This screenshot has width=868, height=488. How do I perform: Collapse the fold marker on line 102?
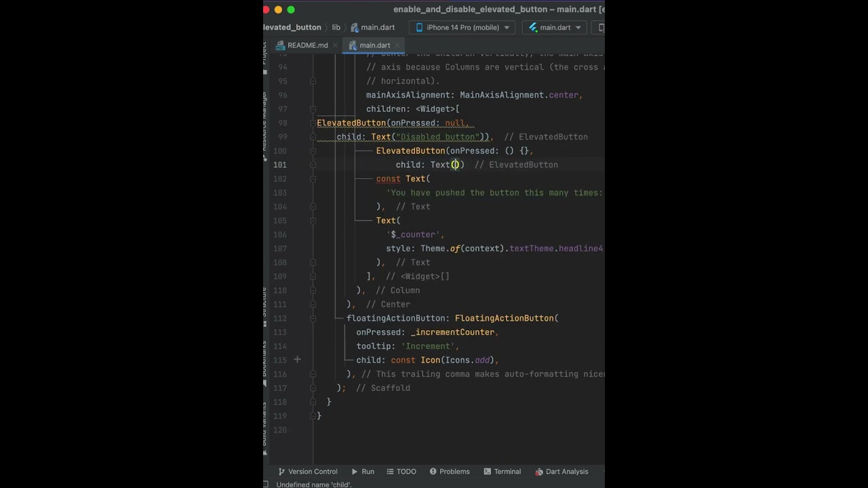(313, 179)
